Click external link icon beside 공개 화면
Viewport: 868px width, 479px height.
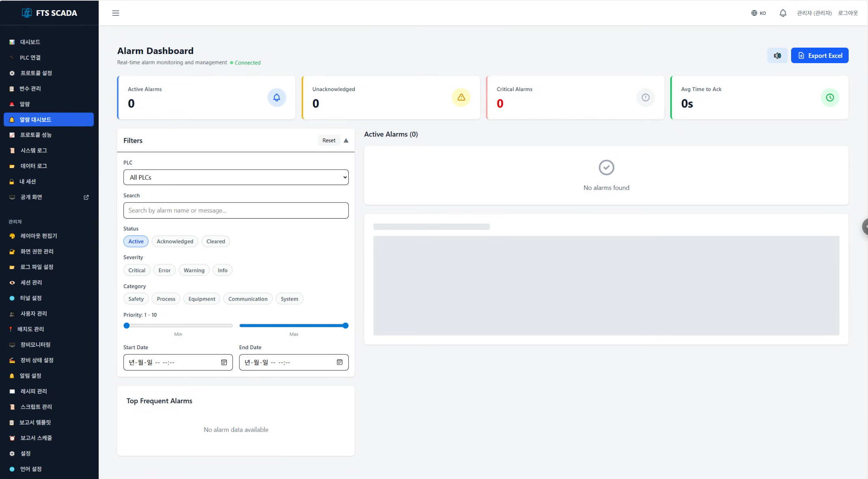coord(86,197)
